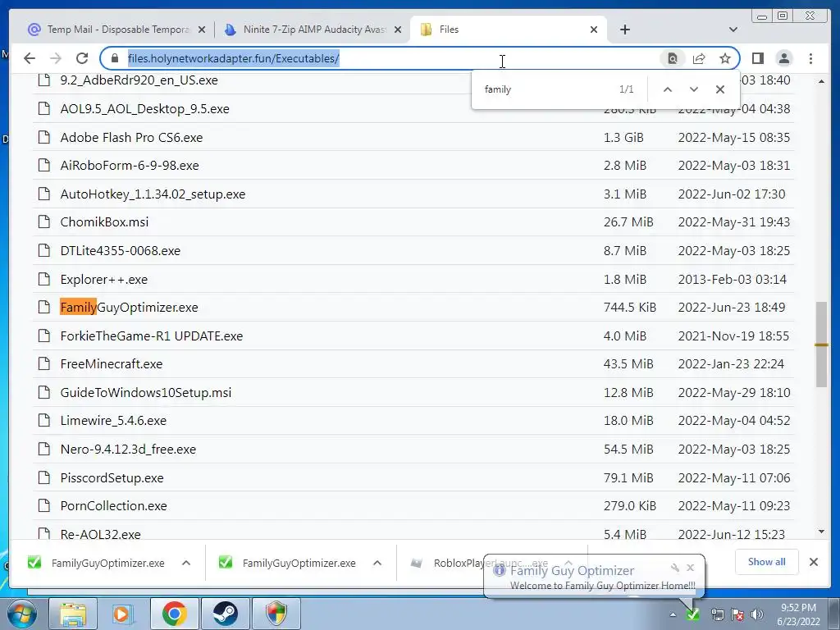This screenshot has height=630, width=840.
Task: Click the 744.5 KiB size cell
Action: tap(629, 307)
